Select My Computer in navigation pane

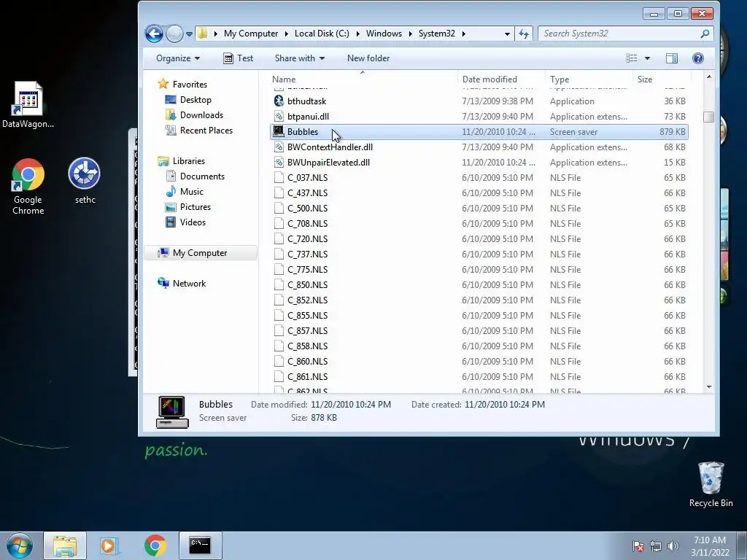click(x=200, y=253)
